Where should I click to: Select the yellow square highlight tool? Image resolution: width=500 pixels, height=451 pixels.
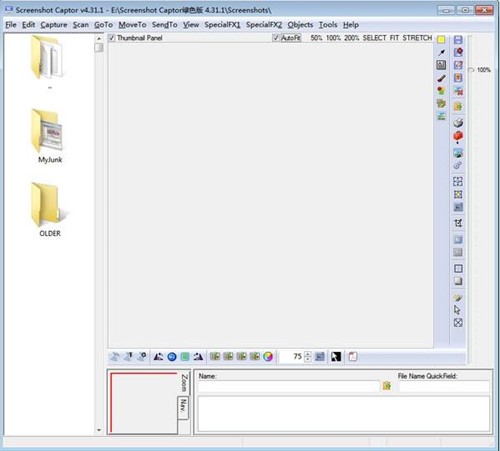441,39
